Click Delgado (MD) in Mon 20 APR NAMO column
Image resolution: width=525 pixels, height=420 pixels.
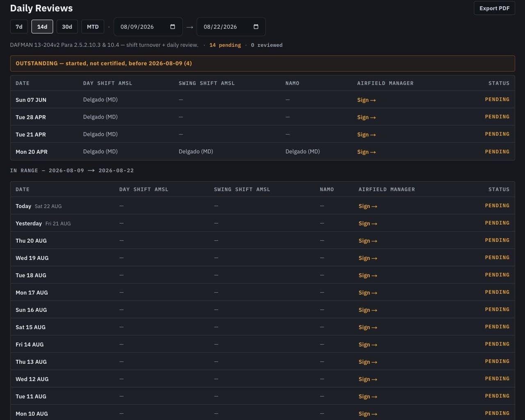coord(303,151)
